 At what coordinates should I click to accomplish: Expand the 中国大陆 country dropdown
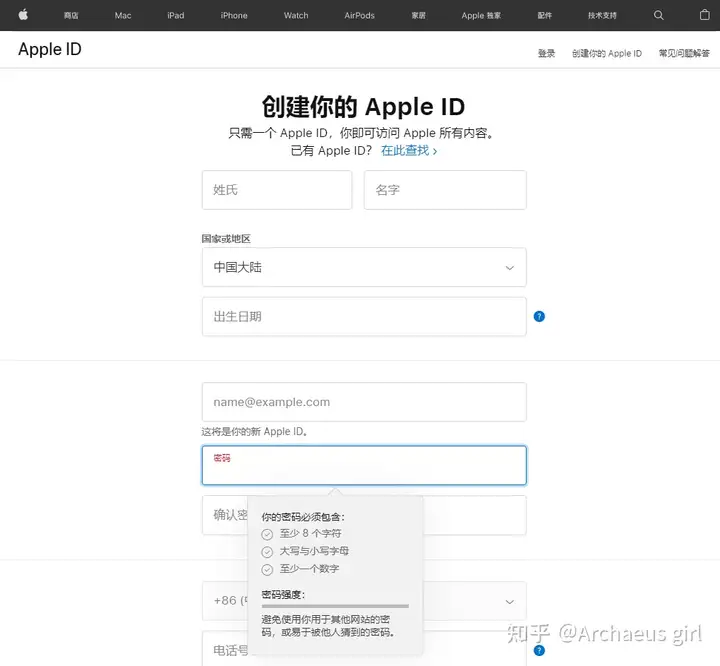364,267
